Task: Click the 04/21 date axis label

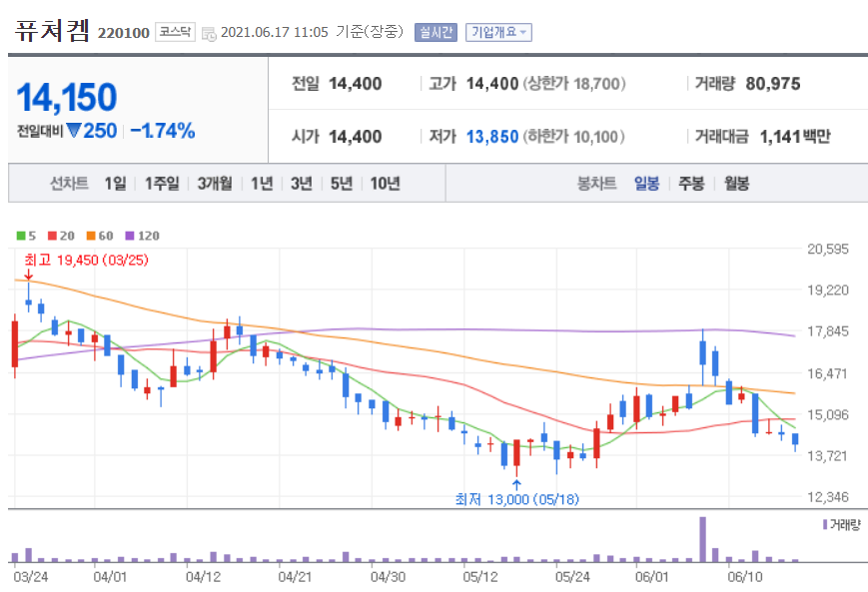Action: click(x=295, y=577)
